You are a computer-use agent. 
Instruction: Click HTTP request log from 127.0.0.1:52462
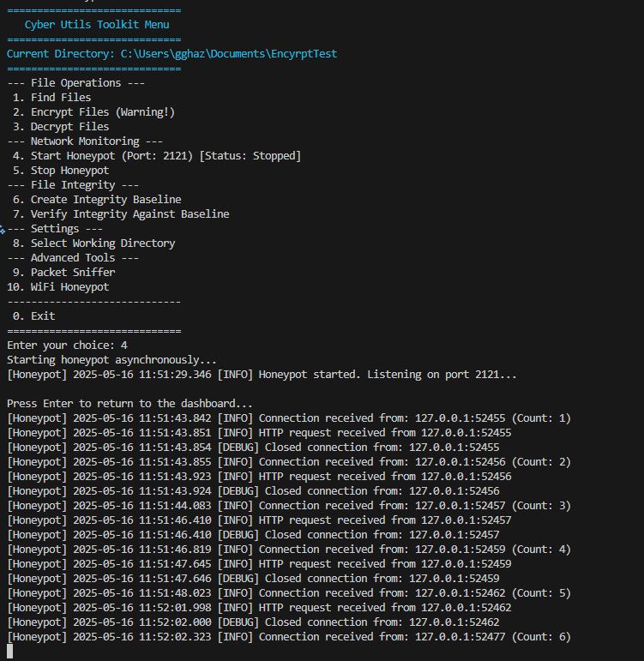coord(259,608)
